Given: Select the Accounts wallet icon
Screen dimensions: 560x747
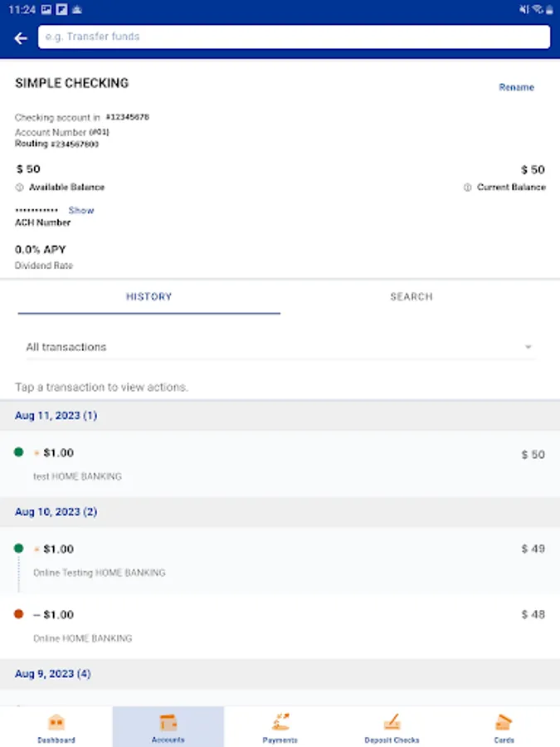Looking at the screenshot, I should pos(168,722).
